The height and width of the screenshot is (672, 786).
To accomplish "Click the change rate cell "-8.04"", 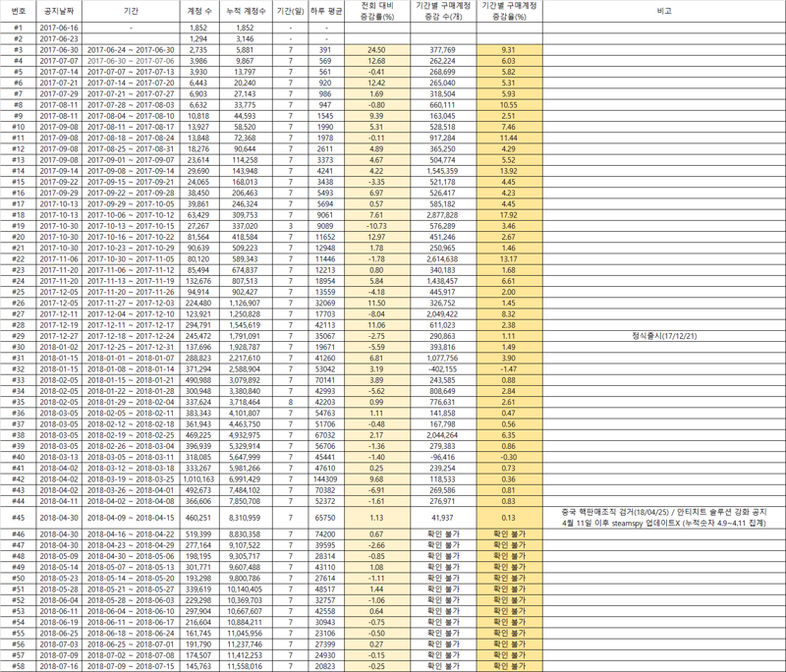I will [377, 314].
